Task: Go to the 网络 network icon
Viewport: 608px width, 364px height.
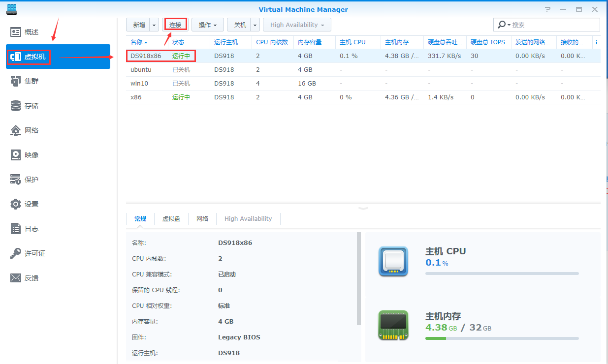Action: (x=16, y=130)
